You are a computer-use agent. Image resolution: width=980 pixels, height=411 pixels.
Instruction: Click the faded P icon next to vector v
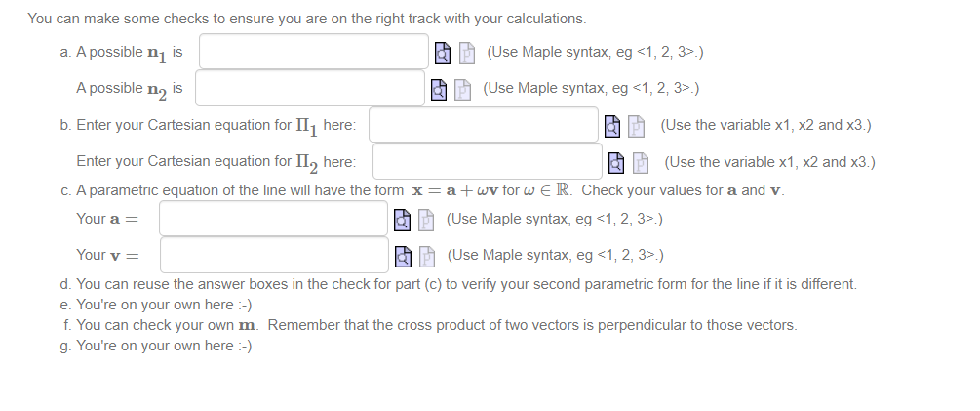[427, 255]
